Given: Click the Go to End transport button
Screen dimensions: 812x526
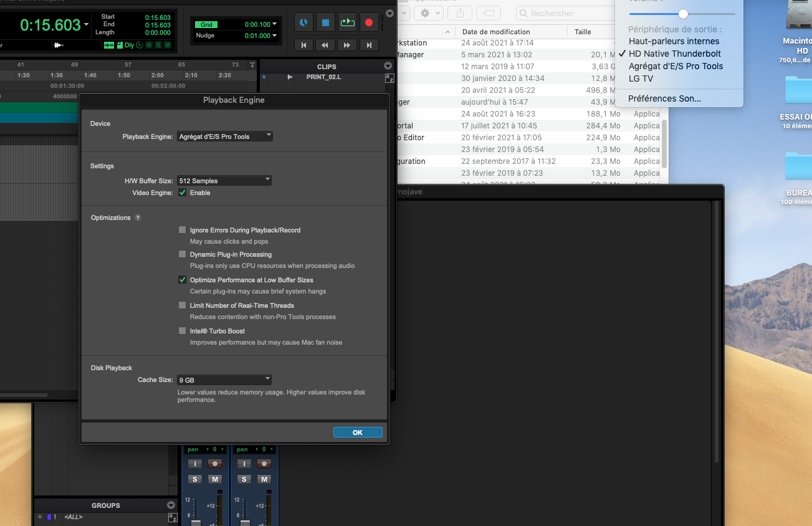Looking at the screenshot, I should point(369,45).
